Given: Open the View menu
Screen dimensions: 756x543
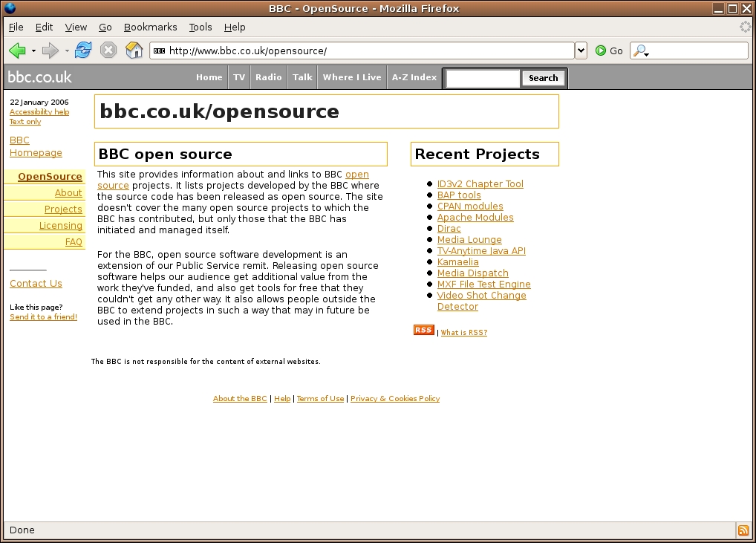Looking at the screenshot, I should 76,27.
